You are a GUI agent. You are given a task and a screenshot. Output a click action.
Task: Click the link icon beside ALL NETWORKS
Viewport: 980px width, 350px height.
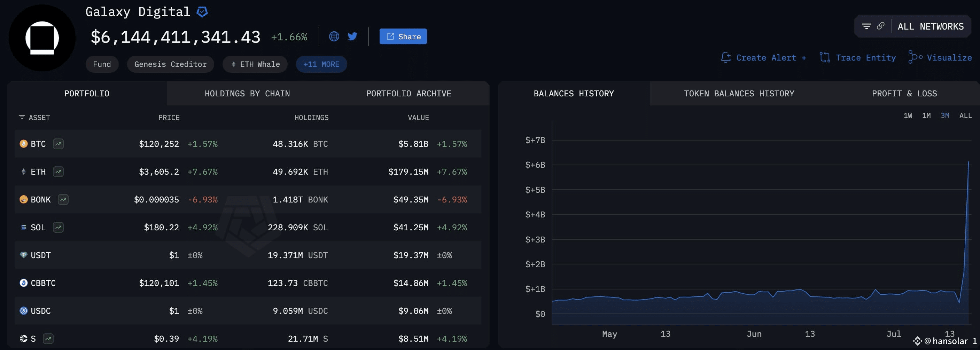(881, 26)
